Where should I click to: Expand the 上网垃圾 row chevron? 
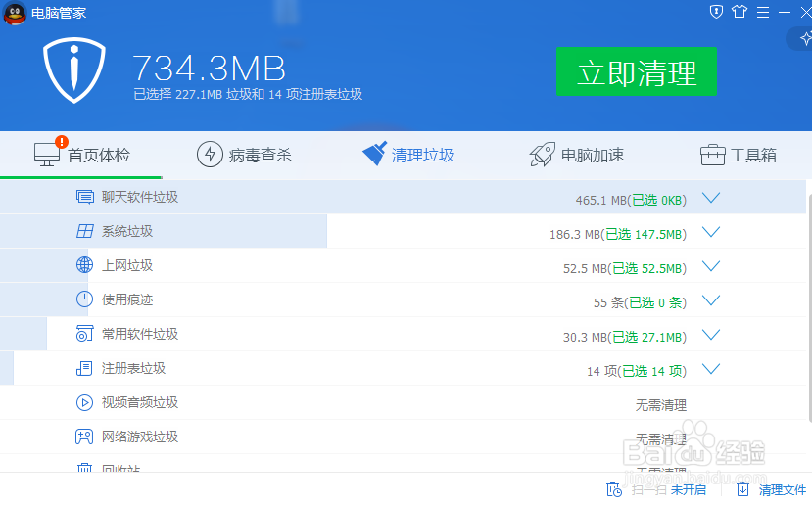tap(711, 266)
